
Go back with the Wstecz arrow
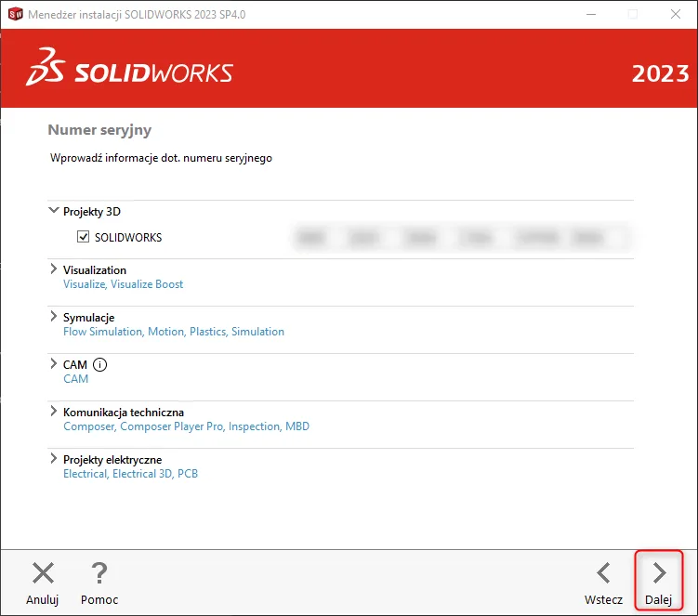tap(603, 573)
